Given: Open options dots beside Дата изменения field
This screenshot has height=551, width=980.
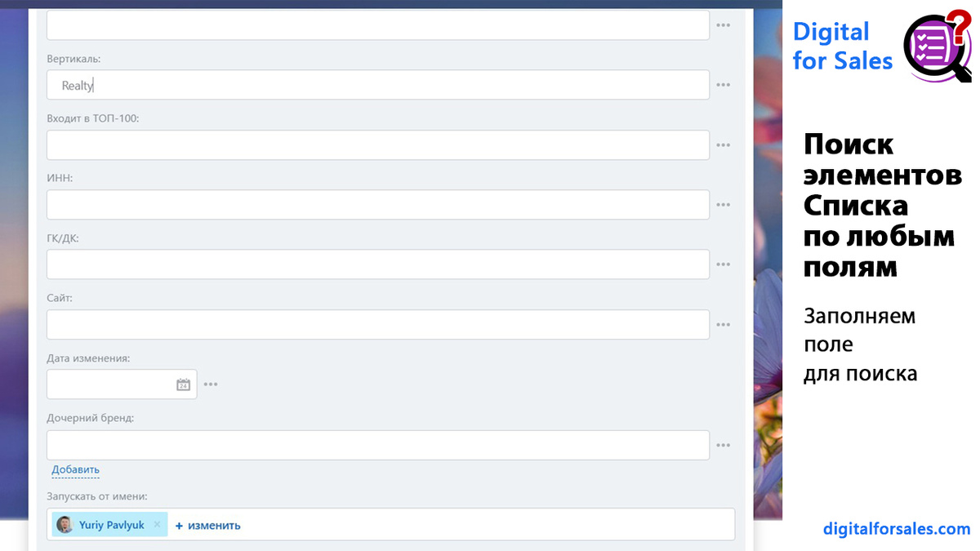Looking at the screenshot, I should [211, 384].
